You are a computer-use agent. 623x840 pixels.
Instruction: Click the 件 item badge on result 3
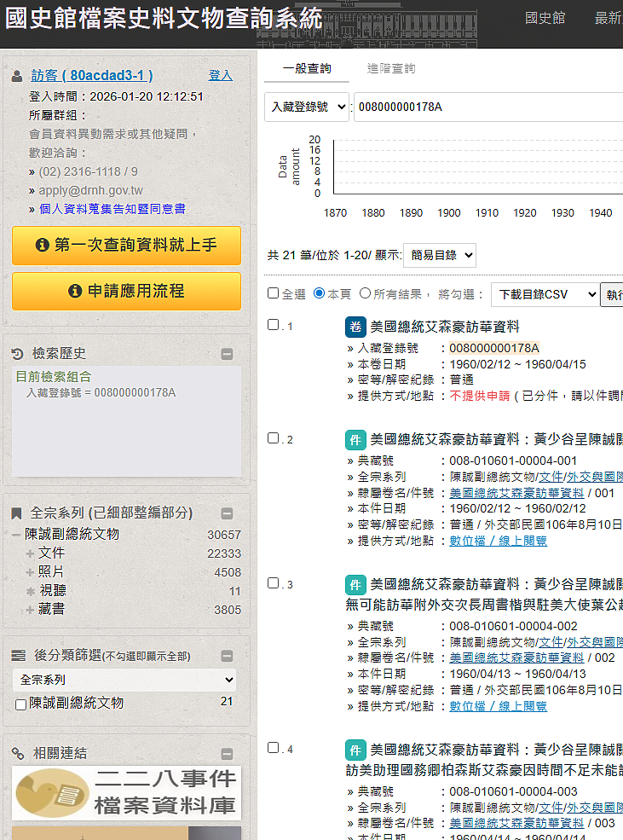tap(355, 584)
